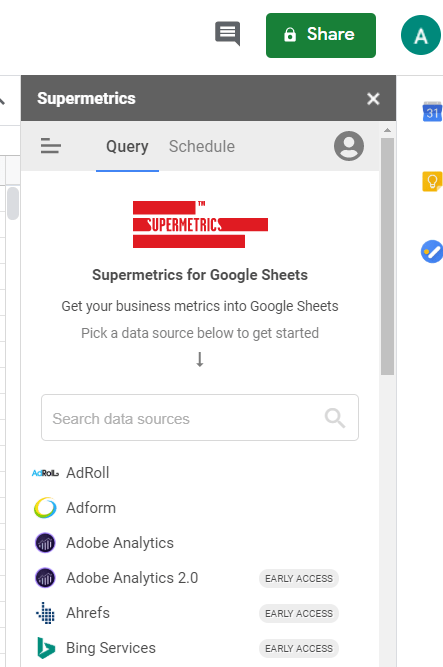Viewport: 443px width, 667px height.
Task: Open the Google Keep lightbulb icon
Action: (x=432, y=182)
